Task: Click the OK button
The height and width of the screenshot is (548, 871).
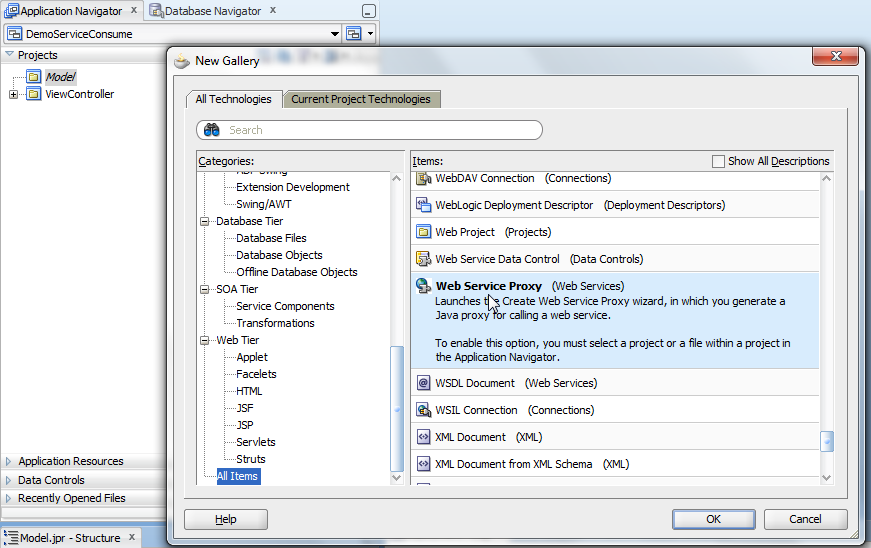Action: tap(713, 519)
